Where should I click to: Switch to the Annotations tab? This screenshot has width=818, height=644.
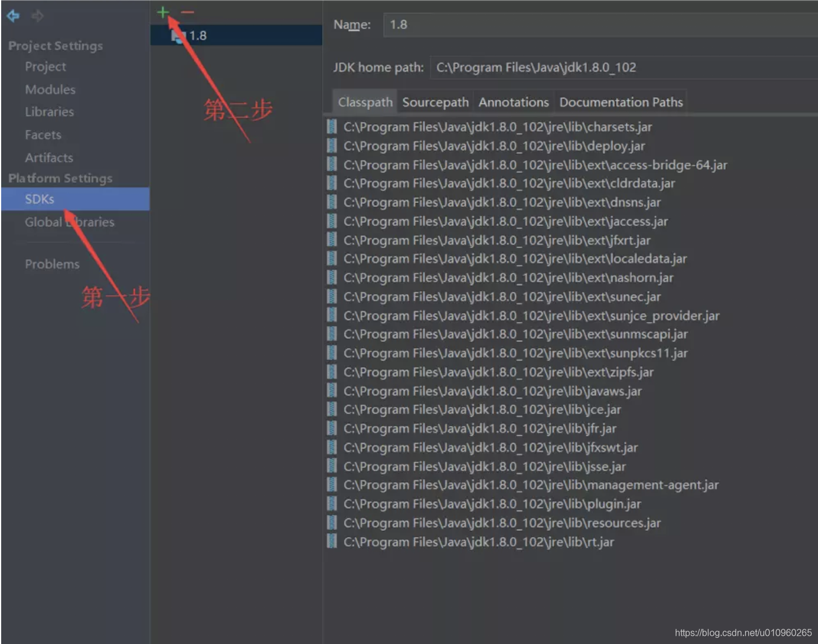pos(513,102)
